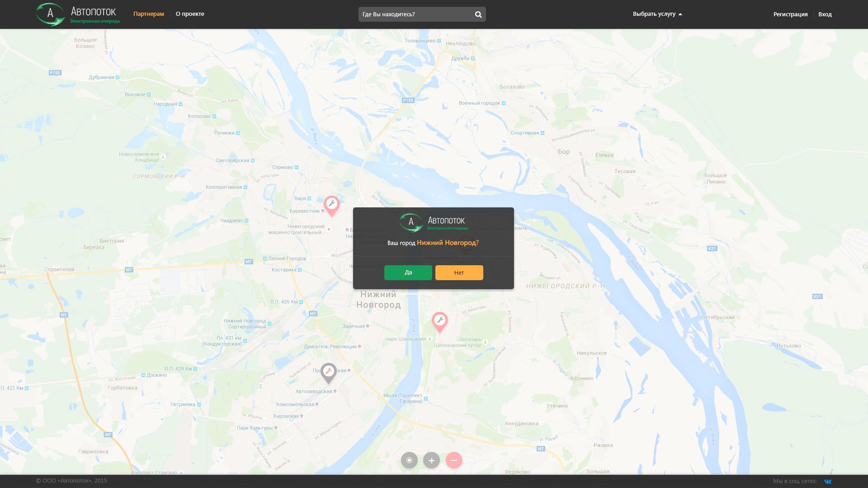868x488 pixels.
Task: Open the Вход login link
Action: (x=825, y=14)
